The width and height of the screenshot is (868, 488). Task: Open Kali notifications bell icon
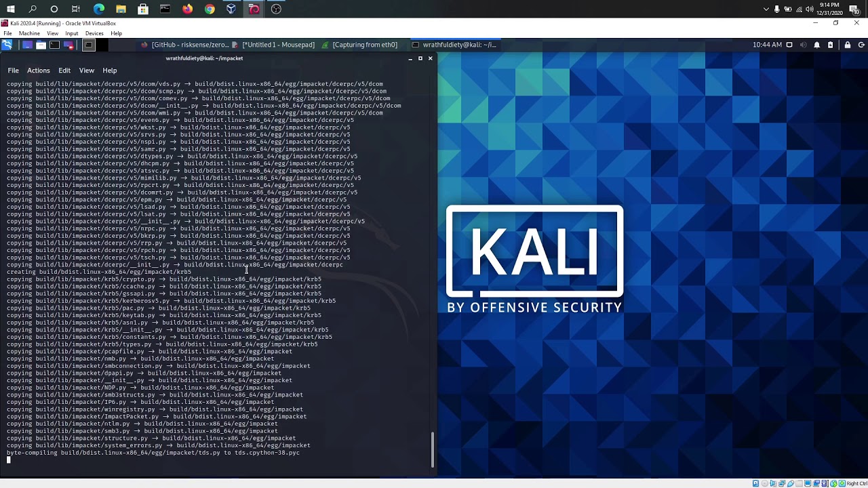point(816,45)
